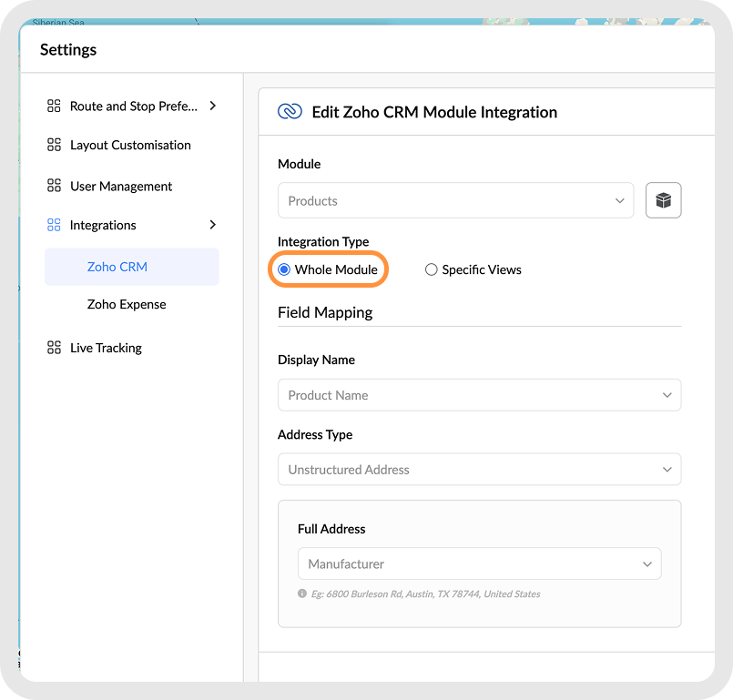Open the Display Name dropdown

click(x=479, y=395)
